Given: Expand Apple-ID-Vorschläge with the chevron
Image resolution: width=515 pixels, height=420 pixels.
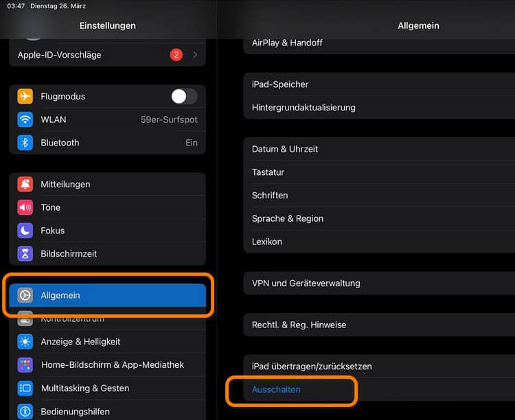Looking at the screenshot, I should coord(195,55).
